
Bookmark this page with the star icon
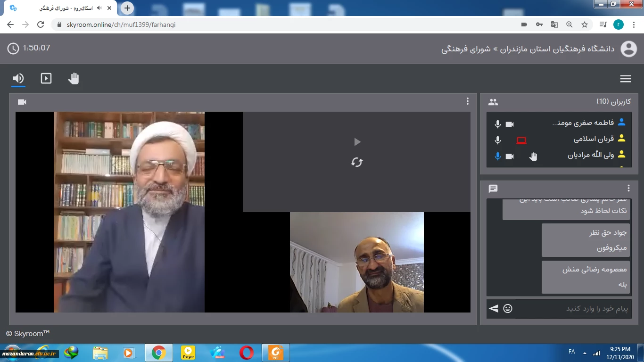pos(585,25)
